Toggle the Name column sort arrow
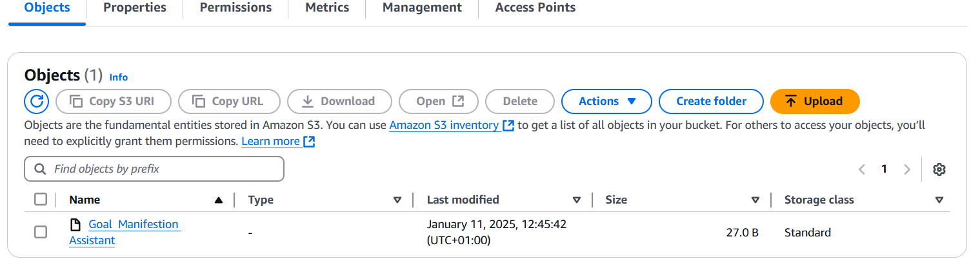Viewport: 980px width, 259px height. coord(219,200)
